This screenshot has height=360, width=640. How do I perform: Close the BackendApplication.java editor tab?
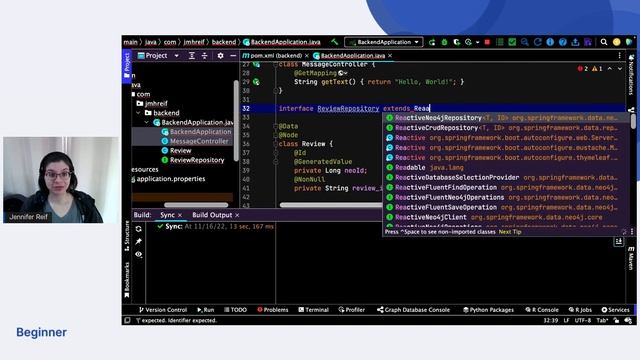coord(390,56)
